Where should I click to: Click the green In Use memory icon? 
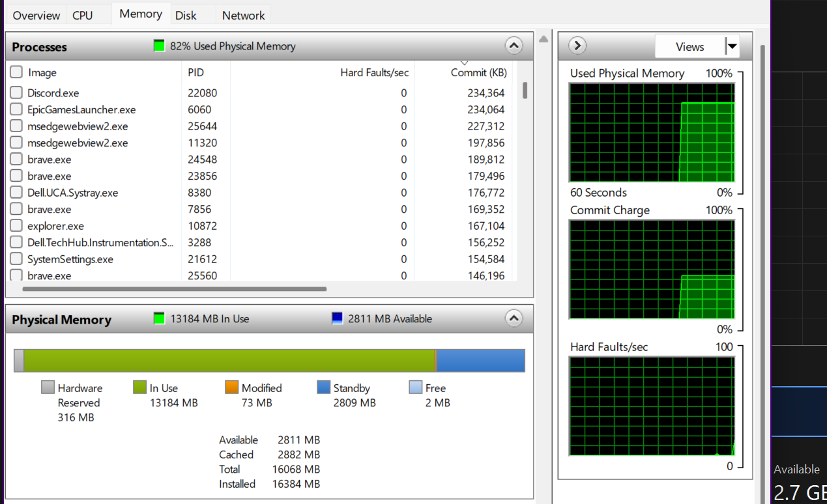click(x=160, y=319)
